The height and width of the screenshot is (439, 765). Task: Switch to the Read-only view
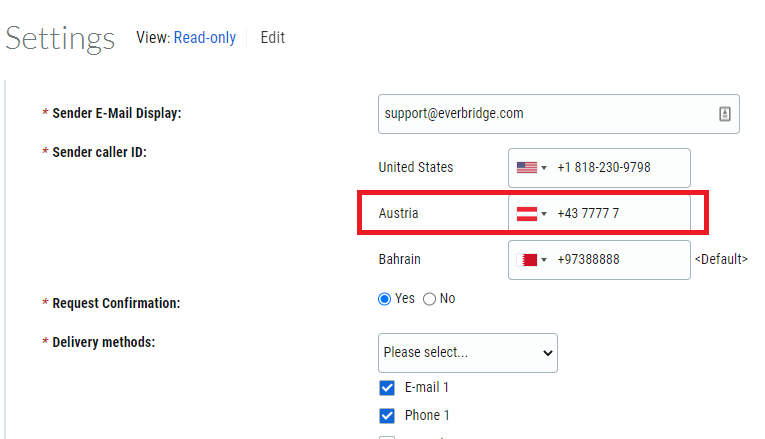point(205,38)
